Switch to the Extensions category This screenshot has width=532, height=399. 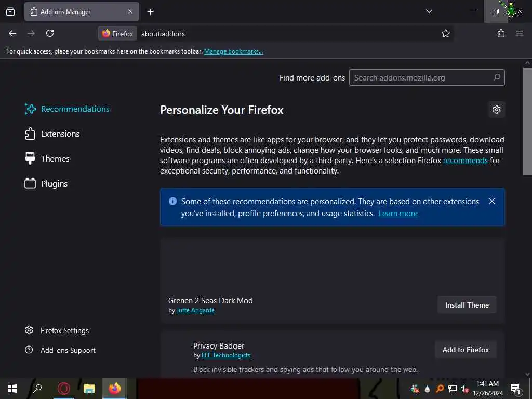click(52, 134)
